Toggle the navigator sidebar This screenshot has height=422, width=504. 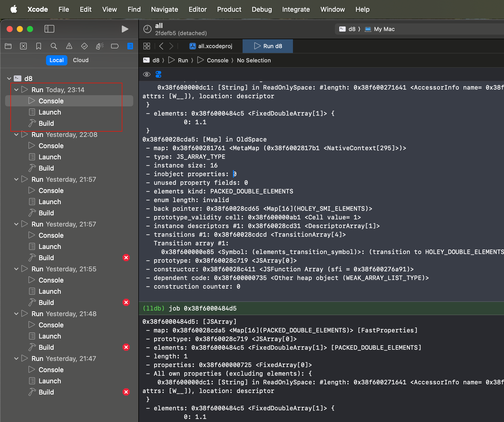[x=49, y=29]
